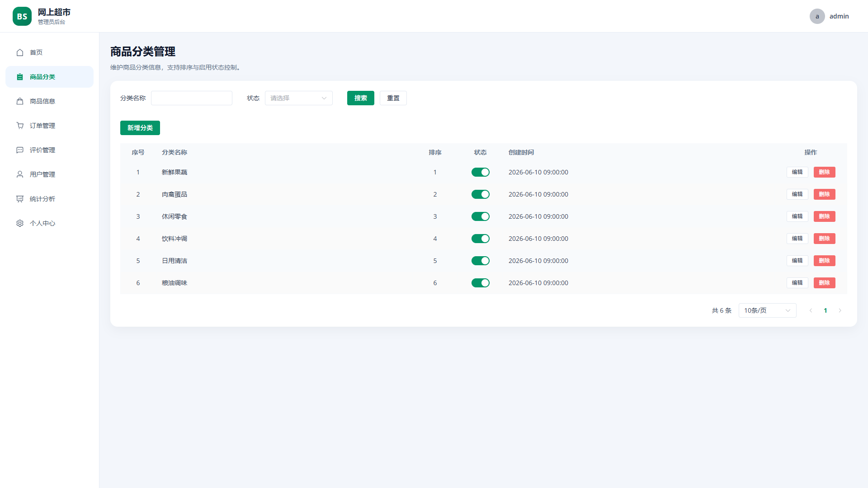Viewport: 868px width, 488px height.
Task: Edit the 肉禽蛋品 category
Action: [797, 194]
